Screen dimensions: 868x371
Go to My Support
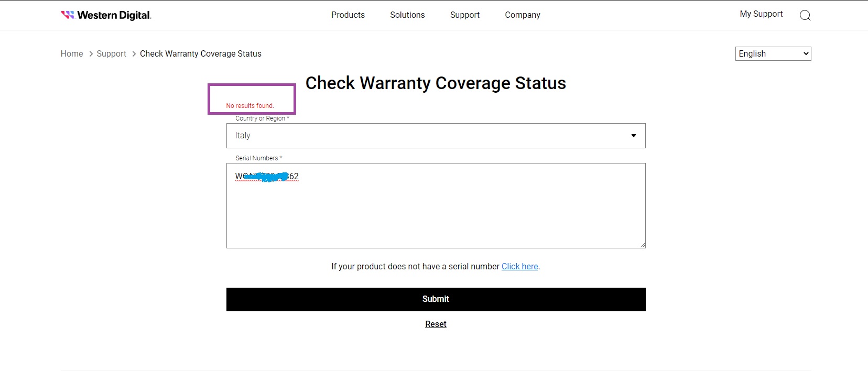761,14
